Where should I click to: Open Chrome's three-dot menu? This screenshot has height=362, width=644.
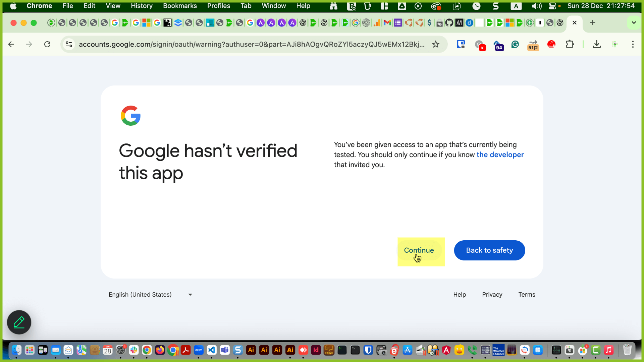tap(633, 44)
